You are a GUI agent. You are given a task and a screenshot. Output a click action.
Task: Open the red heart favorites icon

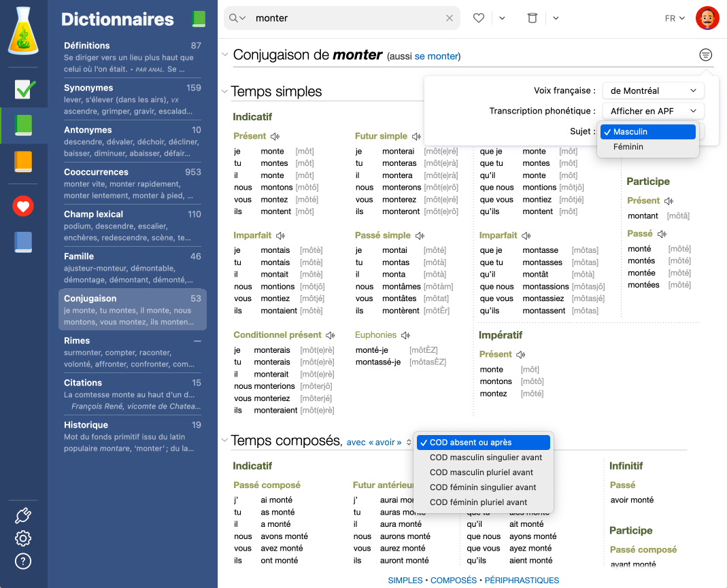22,205
